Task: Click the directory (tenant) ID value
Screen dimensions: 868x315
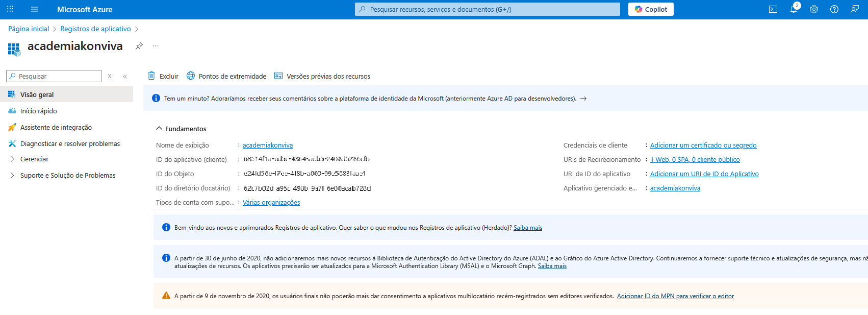Action: [x=307, y=188]
